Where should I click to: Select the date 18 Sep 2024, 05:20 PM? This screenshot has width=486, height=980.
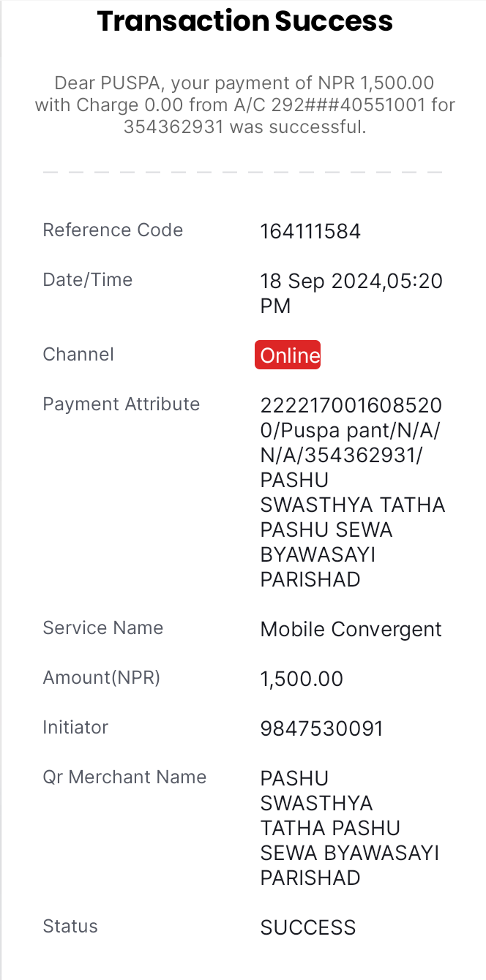351,293
